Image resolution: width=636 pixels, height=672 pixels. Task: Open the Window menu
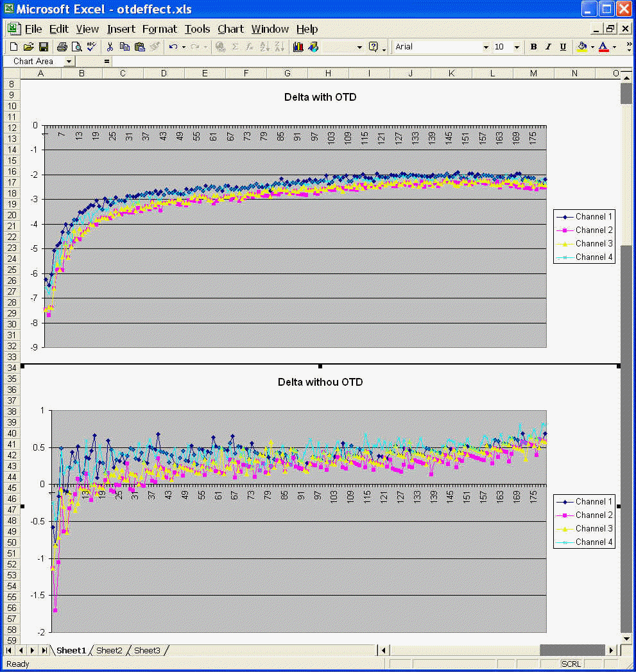click(x=270, y=29)
